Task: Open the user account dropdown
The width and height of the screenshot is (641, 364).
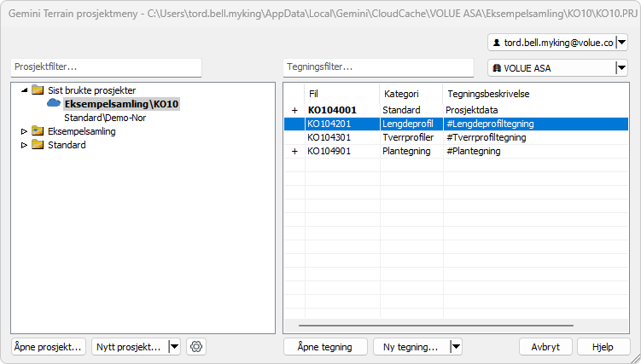Action: (x=621, y=43)
